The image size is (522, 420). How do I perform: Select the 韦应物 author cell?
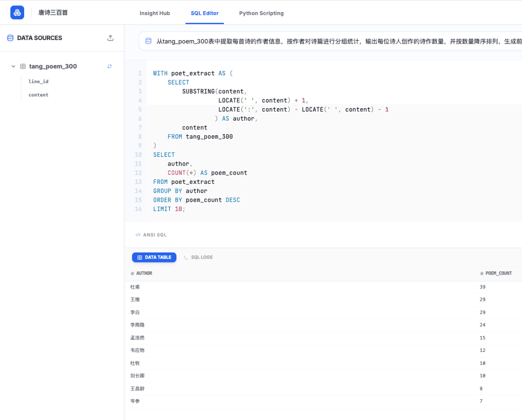[137, 350]
